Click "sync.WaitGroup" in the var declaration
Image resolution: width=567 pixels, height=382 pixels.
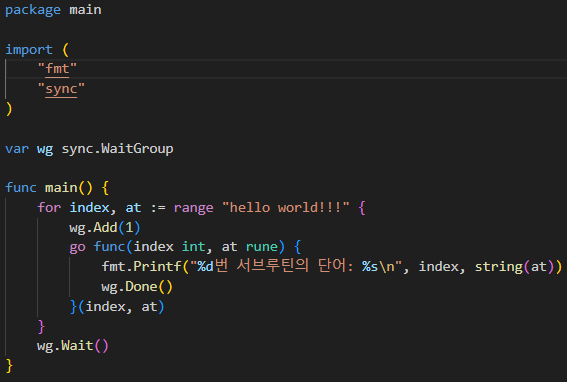[118, 149]
